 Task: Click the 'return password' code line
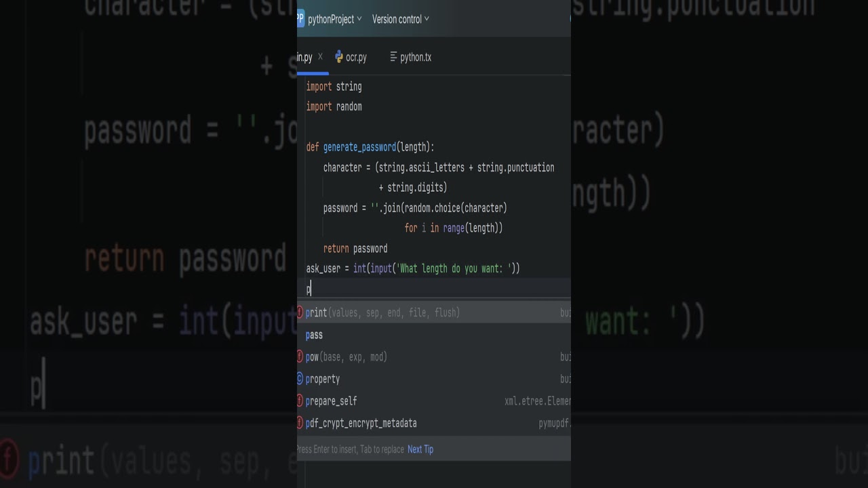355,249
